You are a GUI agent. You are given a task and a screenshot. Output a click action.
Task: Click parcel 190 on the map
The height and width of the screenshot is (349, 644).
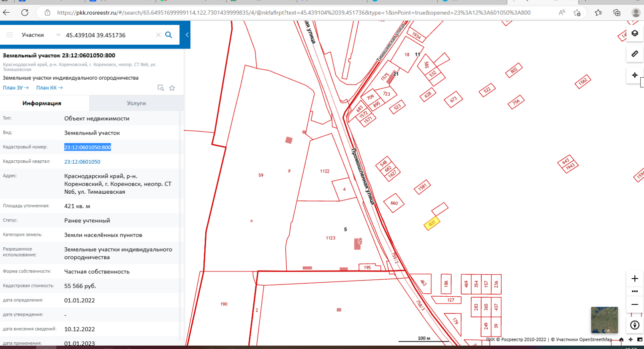[x=224, y=304]
